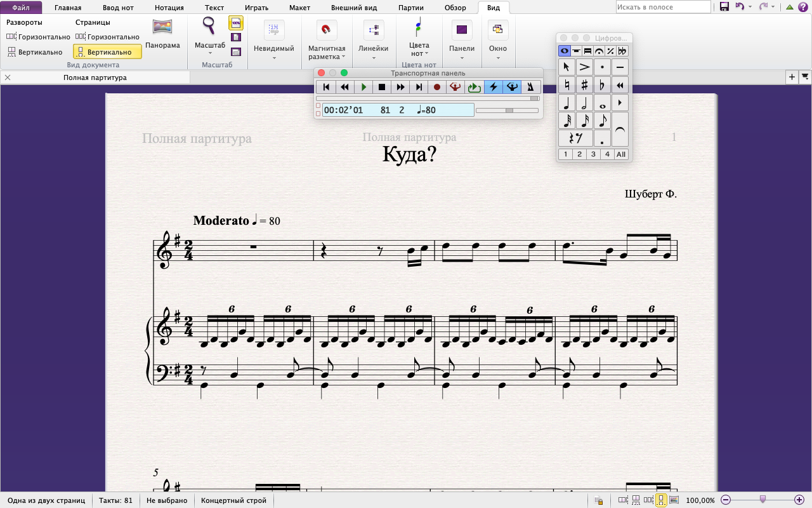Switch to the Ввод нот tab
The width and height of the screenshot is (812, 508).
pyautogui.click(x=119, y=8)
